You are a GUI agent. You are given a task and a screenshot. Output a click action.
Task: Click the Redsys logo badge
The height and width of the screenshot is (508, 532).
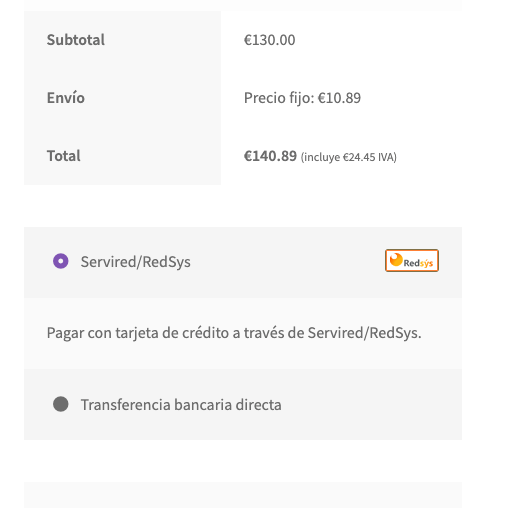pyautogui.click(x=412, y=261)
